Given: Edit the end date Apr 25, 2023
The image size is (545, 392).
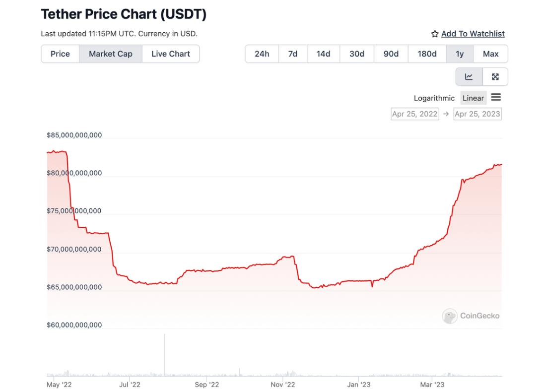Looking at the screenshot, I should (x=477, y=114).
